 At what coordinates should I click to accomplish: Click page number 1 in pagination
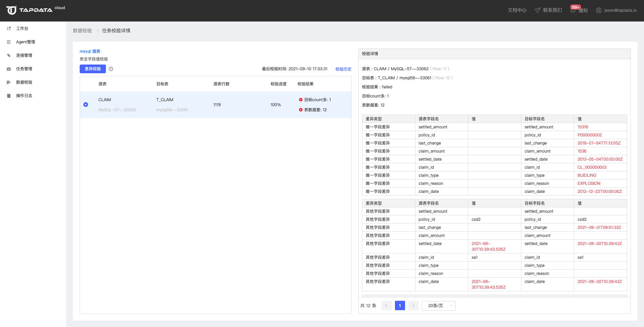coord(400,305)
